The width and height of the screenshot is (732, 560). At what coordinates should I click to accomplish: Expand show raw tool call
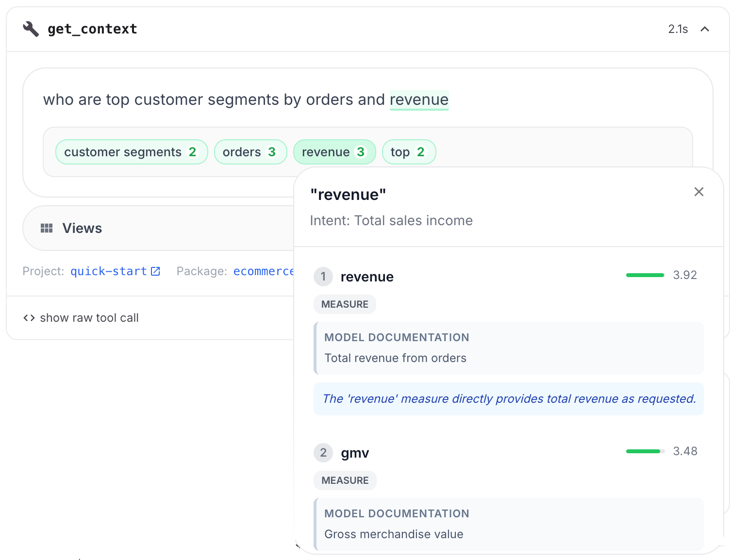(x=89, y=317)
